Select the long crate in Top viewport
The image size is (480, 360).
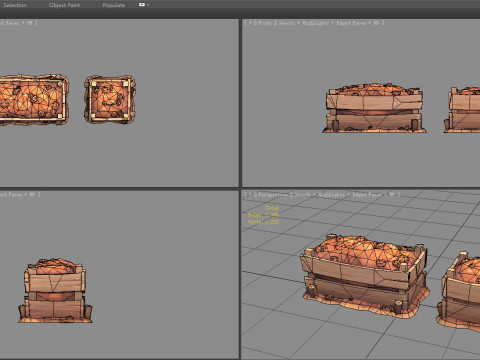pyautogui.click(x=33, y=100)
